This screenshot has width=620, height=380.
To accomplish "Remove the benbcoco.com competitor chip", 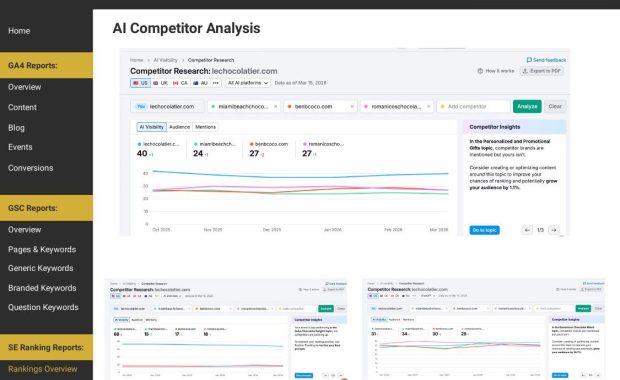I will (x=352, y=107).
